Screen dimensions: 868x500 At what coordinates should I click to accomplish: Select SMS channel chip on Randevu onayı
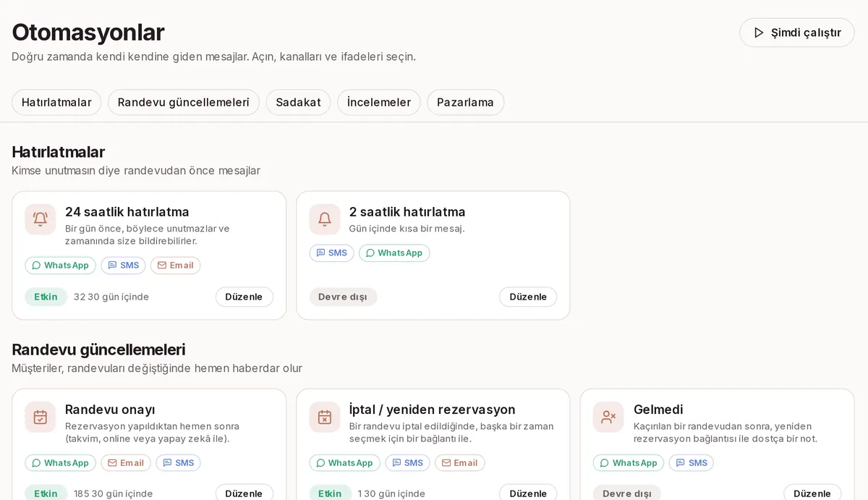(x=178, y=463)
